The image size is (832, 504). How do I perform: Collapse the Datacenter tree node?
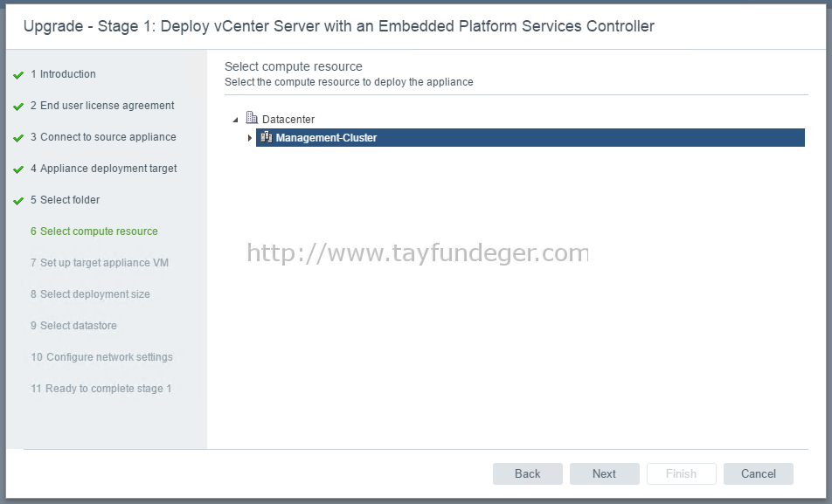point(236,120)
